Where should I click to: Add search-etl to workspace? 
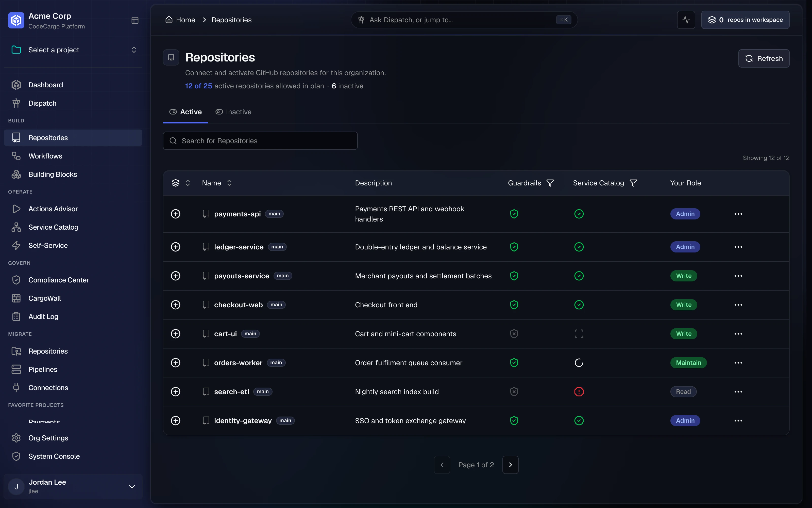[176, 392]
